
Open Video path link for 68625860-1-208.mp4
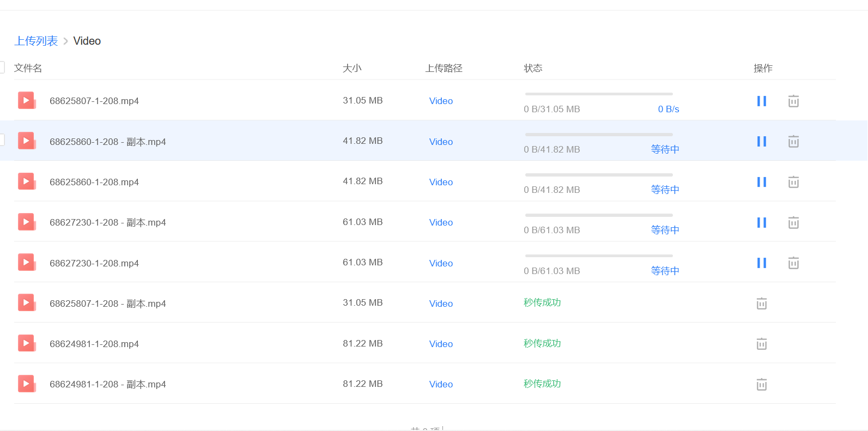tap(441, 182)
